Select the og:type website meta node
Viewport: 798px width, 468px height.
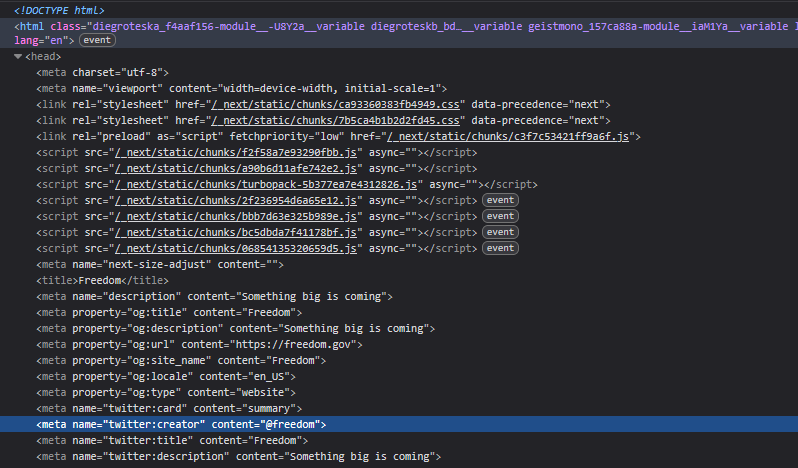166,393
